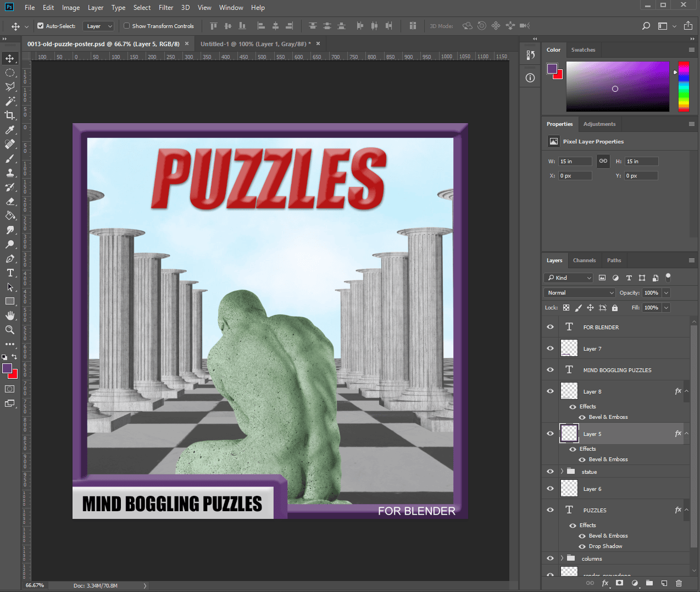This screenshot has height=592, width=700.
Task: Open the Kind filter dropdown
Action: 569,278
